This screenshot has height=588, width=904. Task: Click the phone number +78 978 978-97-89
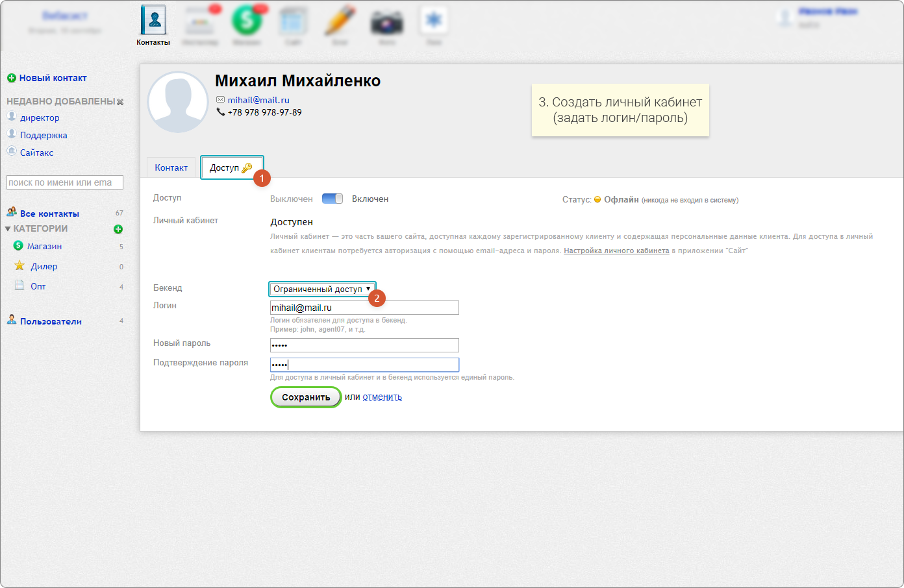pos(264,112)
